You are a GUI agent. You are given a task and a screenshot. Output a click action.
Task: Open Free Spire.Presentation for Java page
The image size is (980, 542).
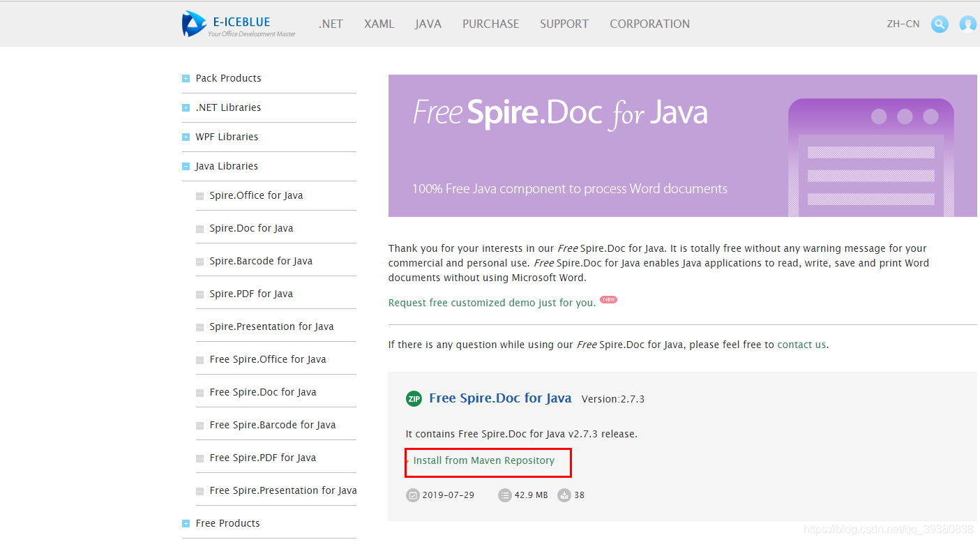(283, 490)
